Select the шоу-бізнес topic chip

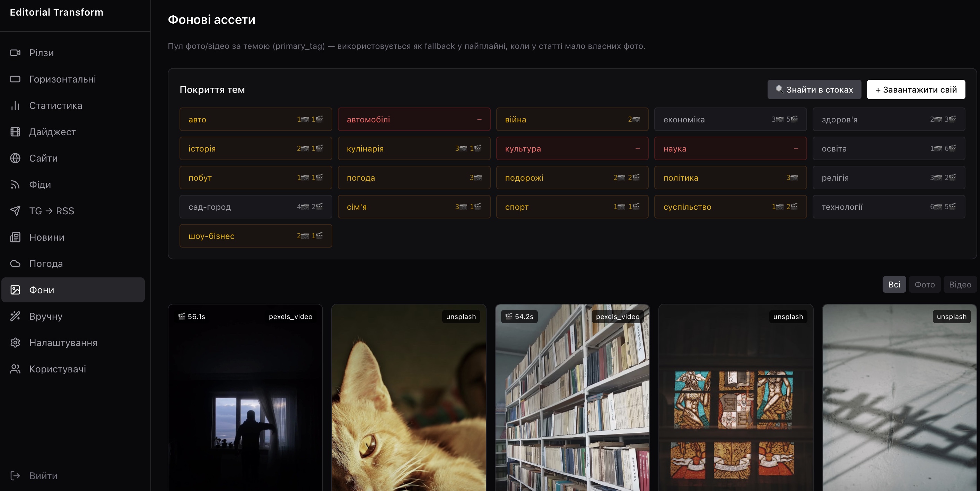tap(256, 236)
